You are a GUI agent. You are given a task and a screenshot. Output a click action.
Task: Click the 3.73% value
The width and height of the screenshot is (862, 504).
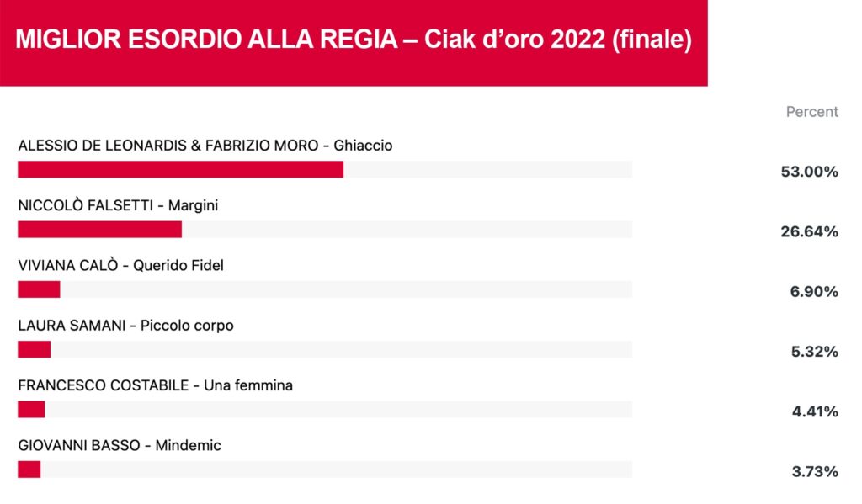pyautogui.click(x=815, y=471)
